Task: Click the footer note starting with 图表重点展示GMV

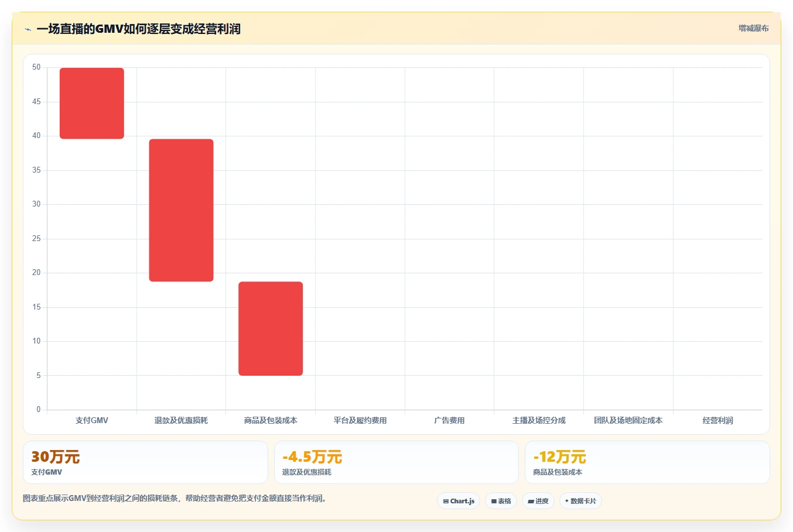Action: click(175, 499)
